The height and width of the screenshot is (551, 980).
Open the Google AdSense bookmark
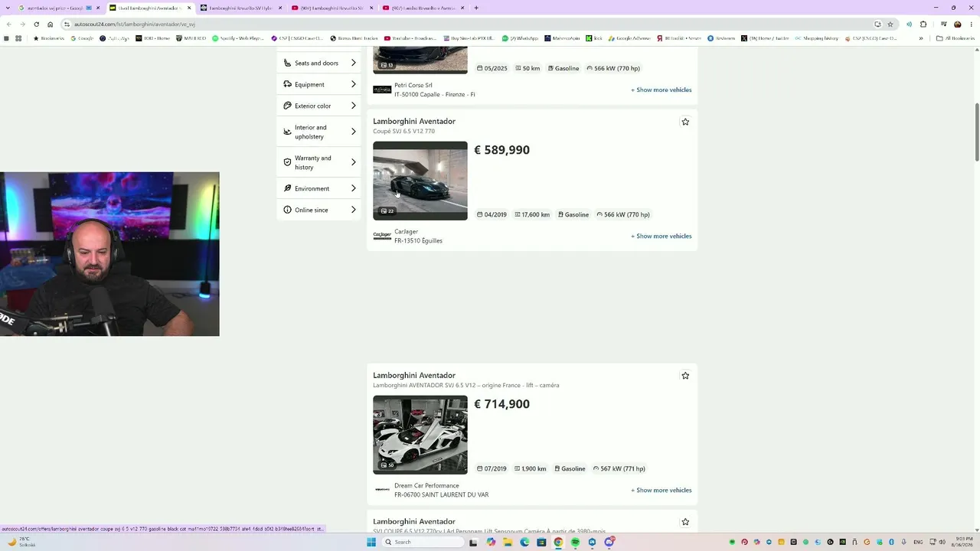point(629,38)
